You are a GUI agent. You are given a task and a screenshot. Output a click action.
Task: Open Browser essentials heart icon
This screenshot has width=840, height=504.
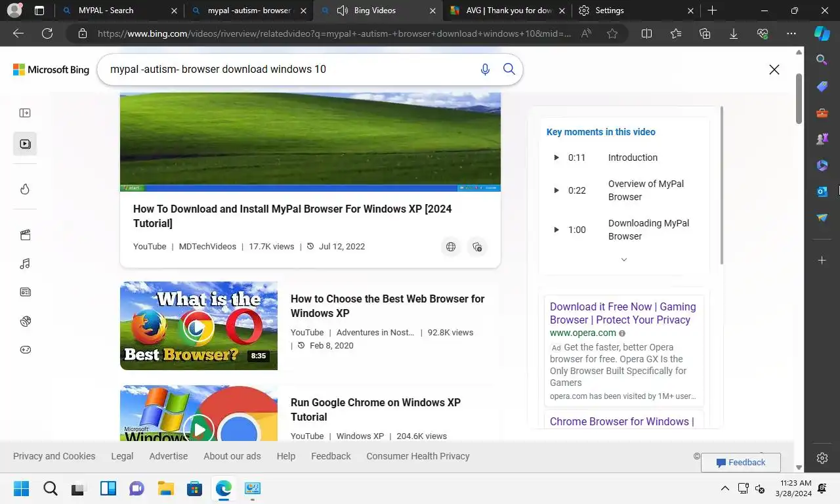(763, 33)
